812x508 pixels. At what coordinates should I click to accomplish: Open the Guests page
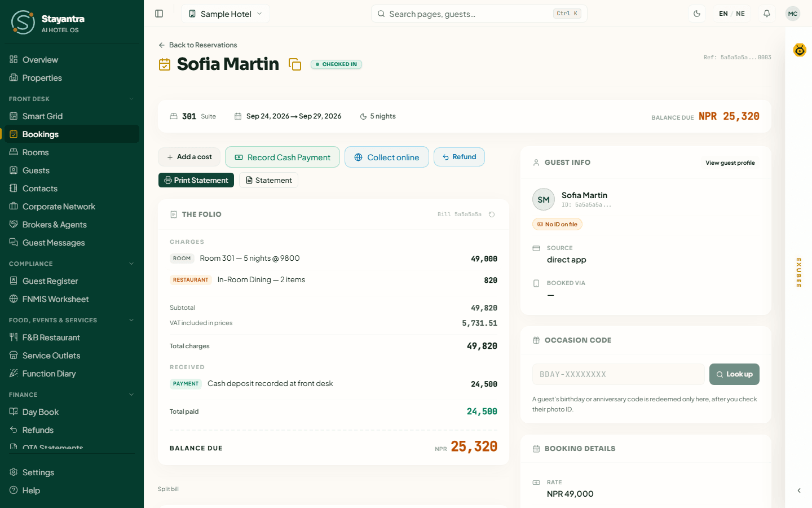[x=72, y=170]
